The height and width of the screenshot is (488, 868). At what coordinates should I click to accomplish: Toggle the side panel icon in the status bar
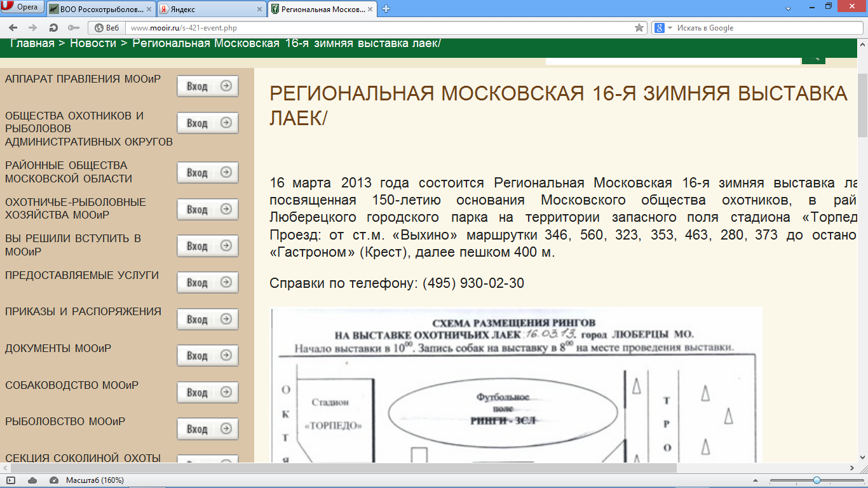(x=11, y=480)
